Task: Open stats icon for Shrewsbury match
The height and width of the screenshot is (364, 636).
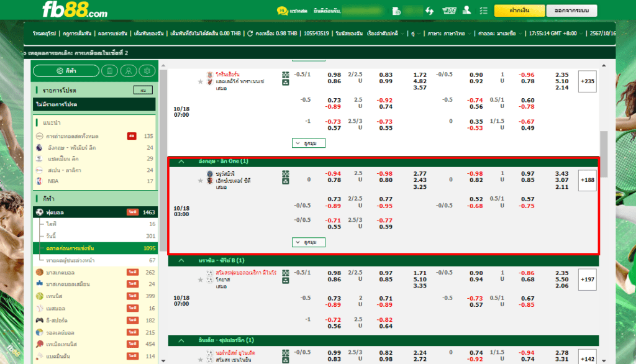Action: (286, 181)
